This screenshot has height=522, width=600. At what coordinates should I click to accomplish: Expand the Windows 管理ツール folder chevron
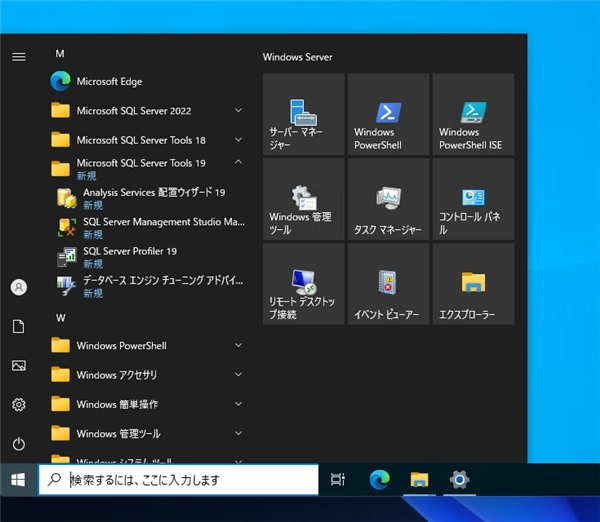tap(238, 433)
